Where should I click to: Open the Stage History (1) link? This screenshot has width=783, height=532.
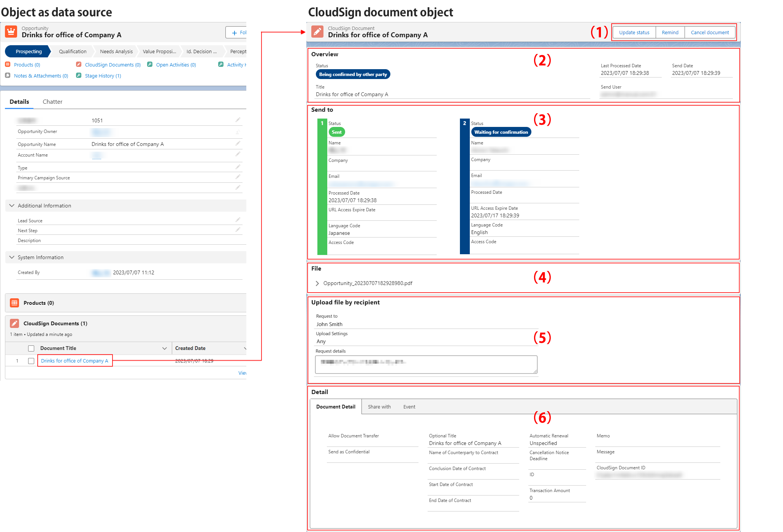coord(103,76)
